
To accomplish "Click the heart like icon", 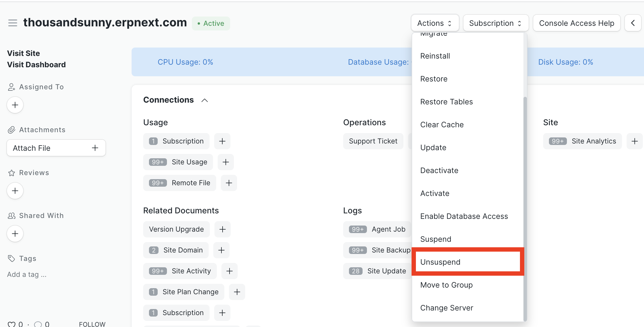I will [x=12, y=324].
